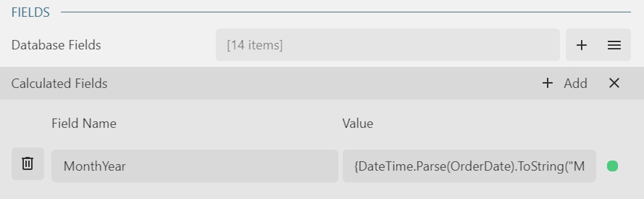Image resolution: width=644 pixels, height=199 pixels.
Task: Click the Database Fields label
Action: click(x=56, y=45)
